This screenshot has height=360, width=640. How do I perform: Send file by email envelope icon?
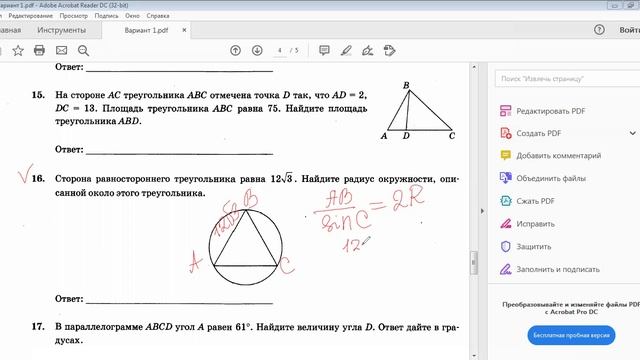click(62, 51)
